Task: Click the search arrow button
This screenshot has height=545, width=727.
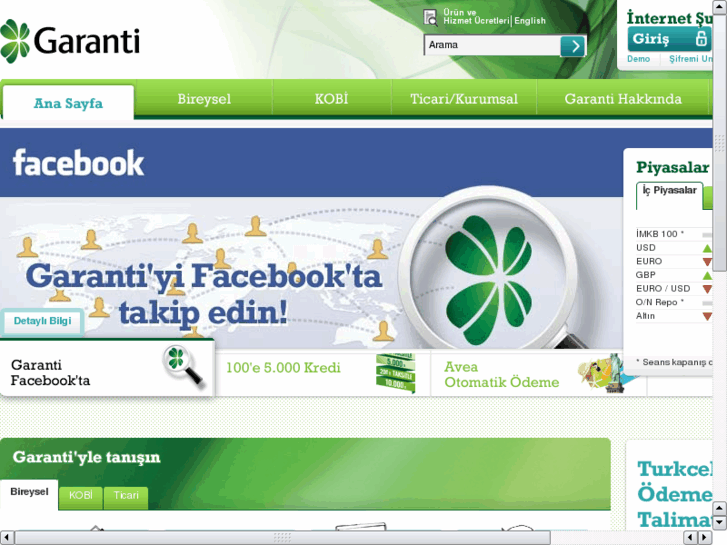Action: [573, 45]
